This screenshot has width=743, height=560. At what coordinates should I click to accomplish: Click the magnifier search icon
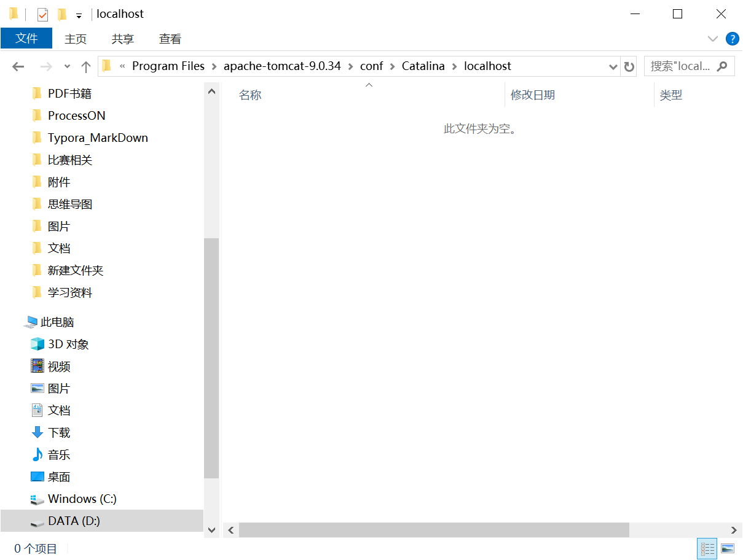[723, 66]
